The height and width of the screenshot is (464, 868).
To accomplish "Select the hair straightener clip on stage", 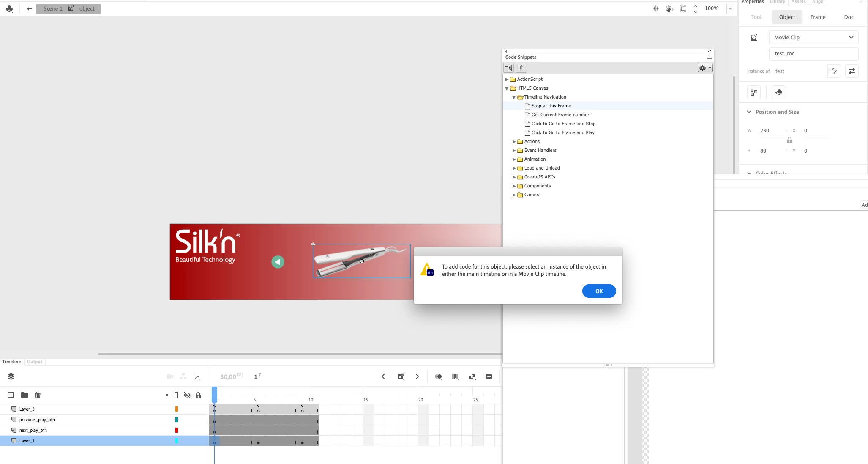I will click(x=361, y=261).
